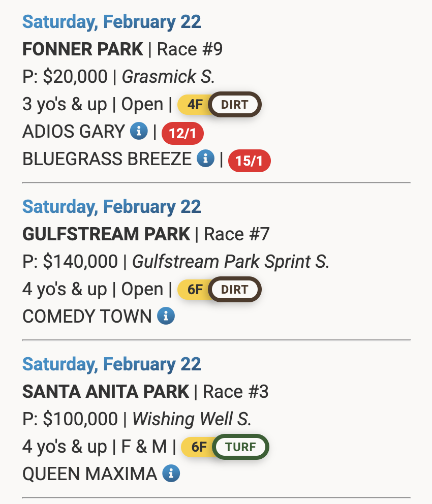Image resolution: width=432 pixels, height=504 pixels.
Task: Click info icon next to COMEDY TOWN
Action: tap(166, 316)
